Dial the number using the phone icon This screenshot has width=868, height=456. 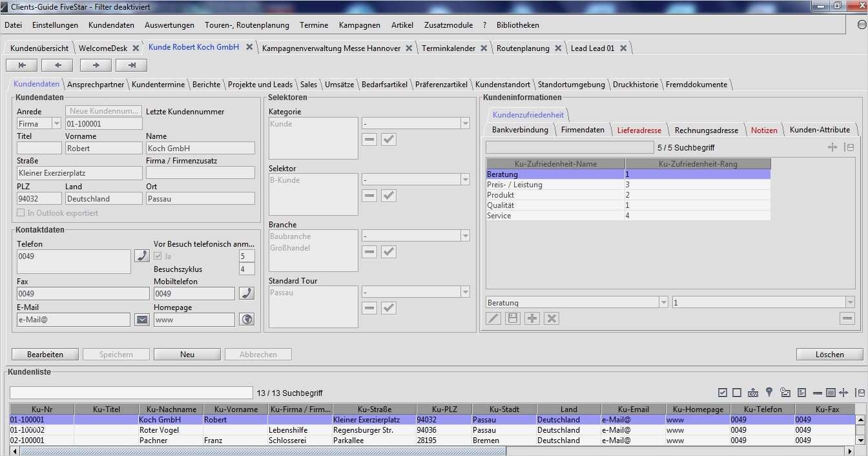click(141, 255)
